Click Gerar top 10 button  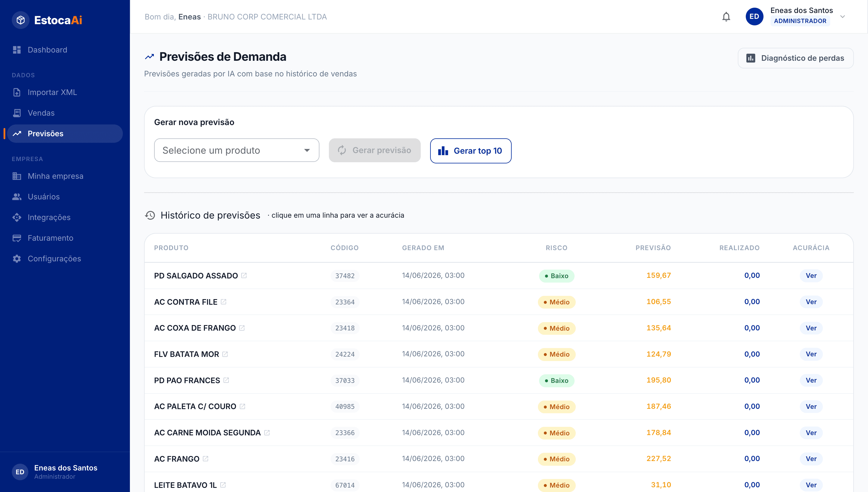coord(470,151)
